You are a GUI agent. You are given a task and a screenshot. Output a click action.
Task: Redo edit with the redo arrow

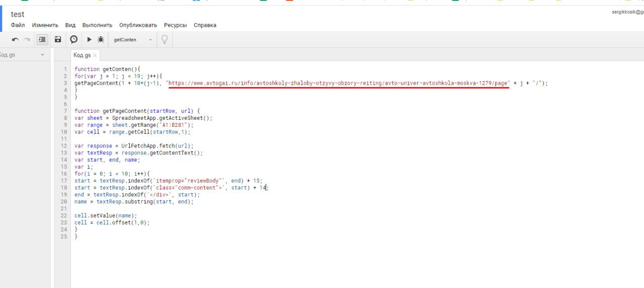point(27,40)
